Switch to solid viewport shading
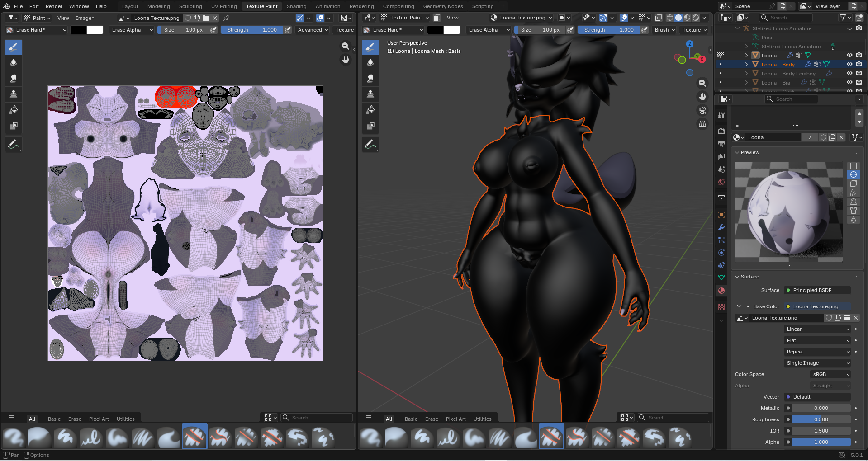The height and width of the screenshot is (461, 868). (x=678, y=18)
